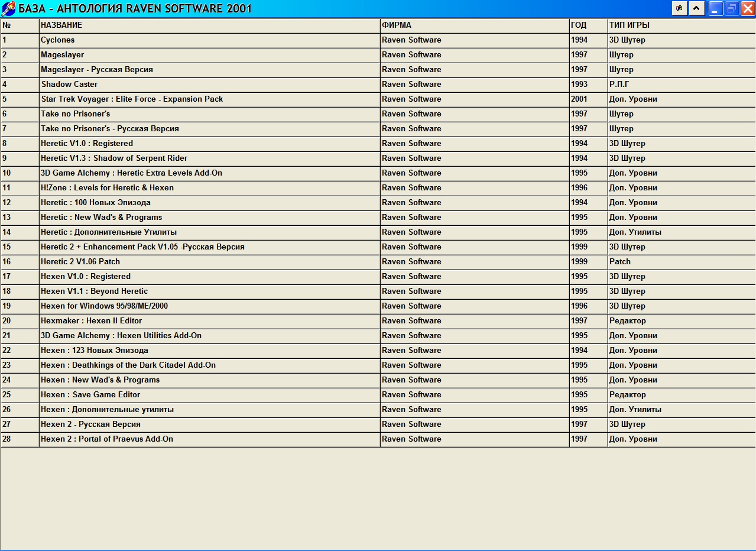Select Hexen : Save Game Editor
This screenshot has width=756, height=551.
90,395
